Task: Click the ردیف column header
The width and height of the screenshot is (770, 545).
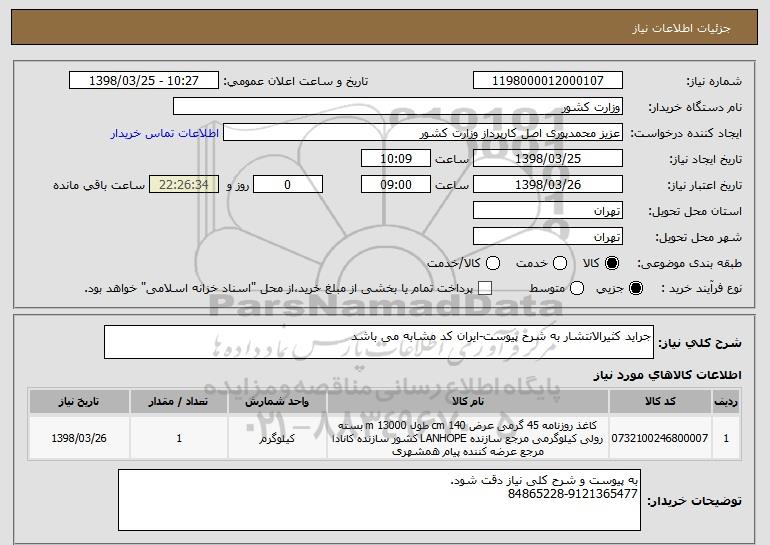Action: coord(726,402)
